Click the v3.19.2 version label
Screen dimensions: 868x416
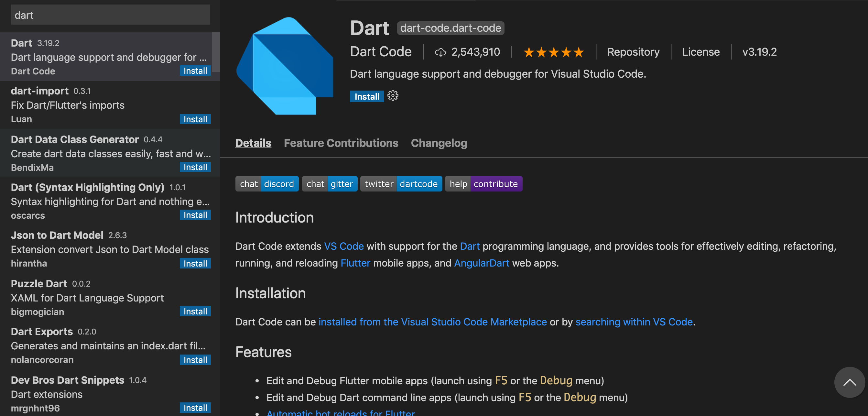(759, 52)
